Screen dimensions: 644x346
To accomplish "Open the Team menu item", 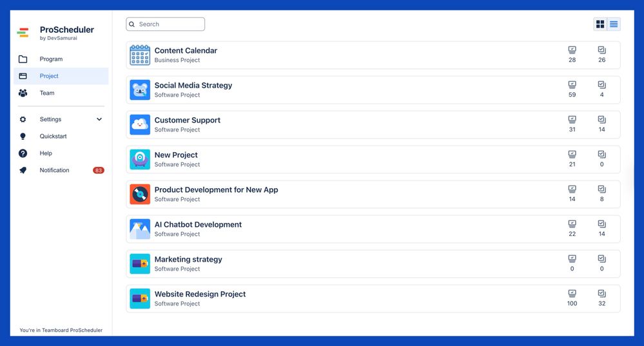I will [61, 93].
